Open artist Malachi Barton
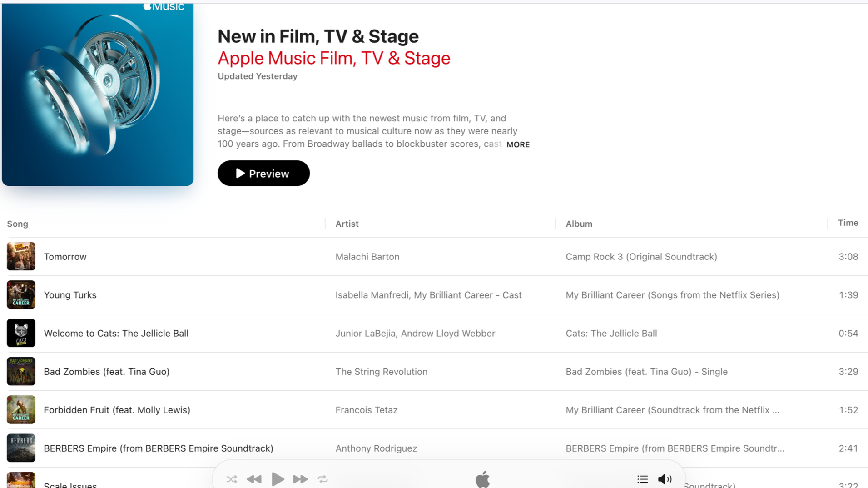The image size is (868, 488). pyautogui.click(x=367, y=257)
